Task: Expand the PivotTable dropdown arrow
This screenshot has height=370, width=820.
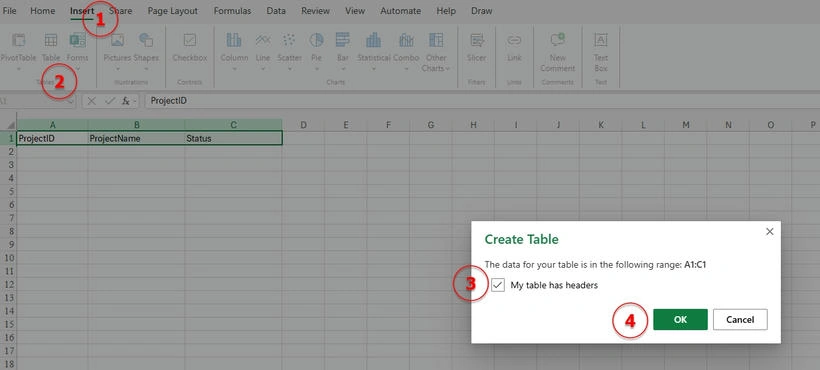Action: (x=18, y=68)
